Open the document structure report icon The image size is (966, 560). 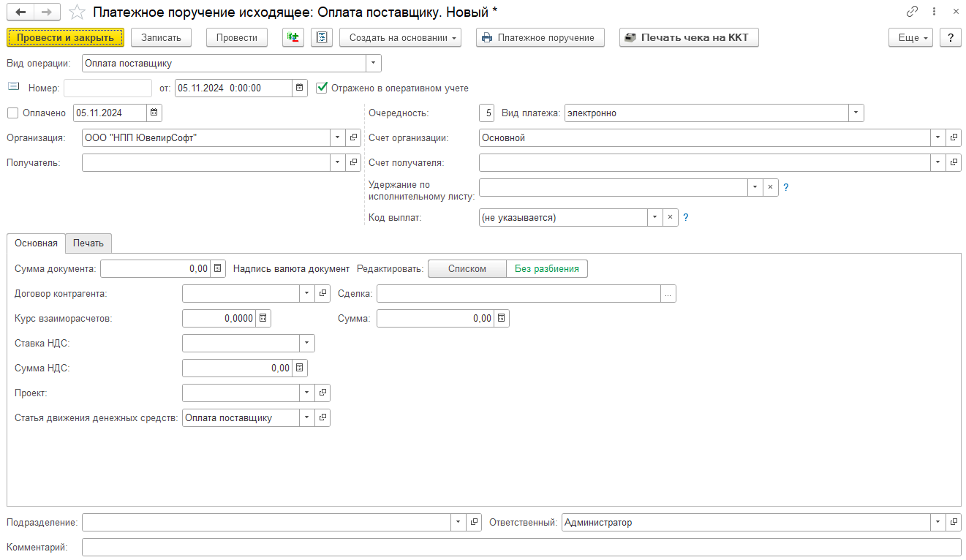point(322,37)
